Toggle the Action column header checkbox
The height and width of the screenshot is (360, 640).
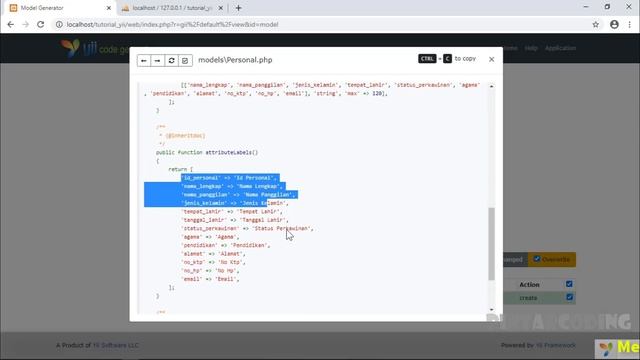tap(569, 284)
